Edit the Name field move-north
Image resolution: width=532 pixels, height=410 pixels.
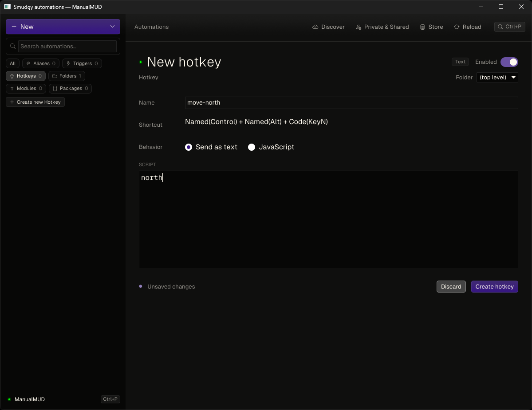(351, 103)
